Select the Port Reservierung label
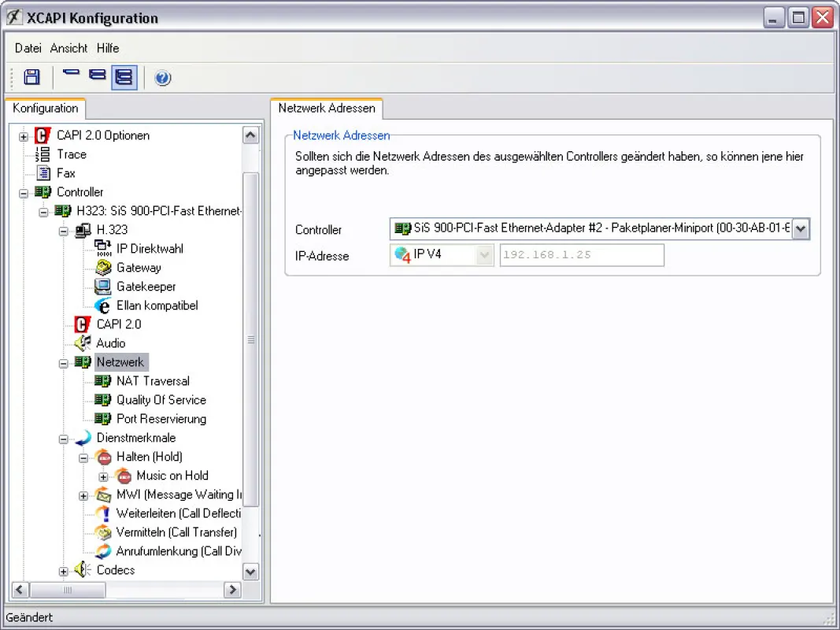Screen dimensions: 840x630 (x=161, y=418)
